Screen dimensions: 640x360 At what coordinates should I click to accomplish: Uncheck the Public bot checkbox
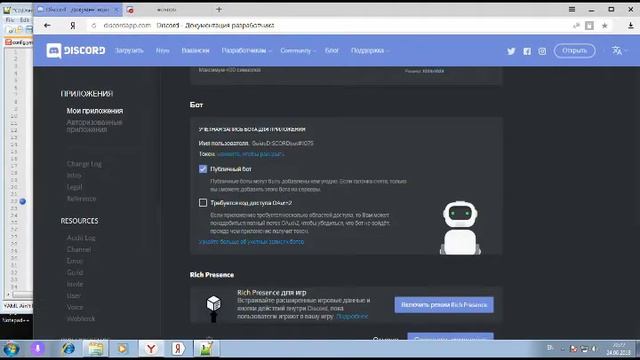203,169
